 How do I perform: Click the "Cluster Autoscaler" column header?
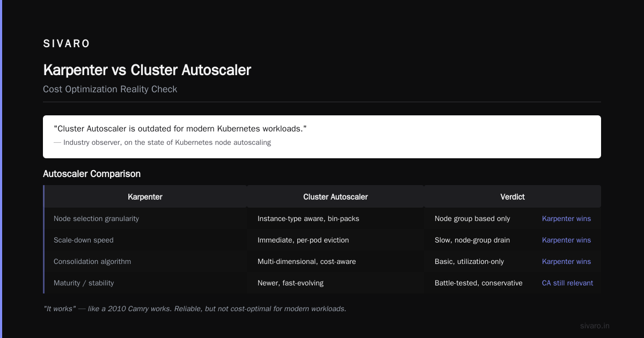[335, 197]
